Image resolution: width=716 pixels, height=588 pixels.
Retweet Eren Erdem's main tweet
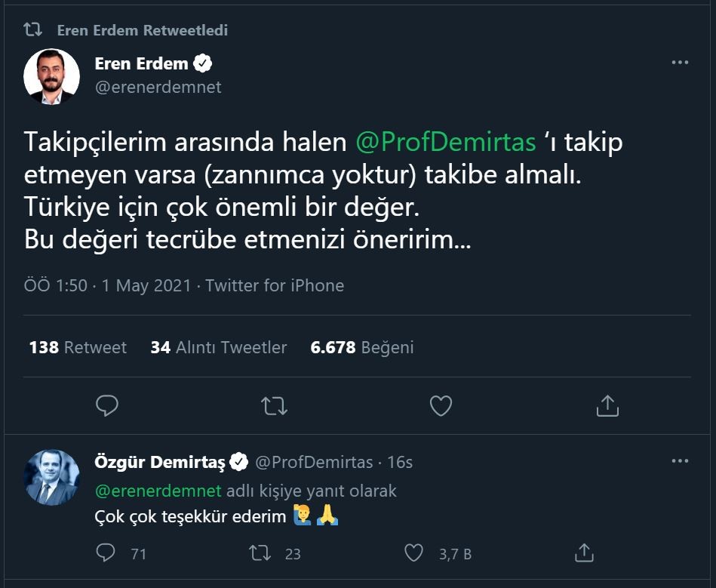[274, 406]
